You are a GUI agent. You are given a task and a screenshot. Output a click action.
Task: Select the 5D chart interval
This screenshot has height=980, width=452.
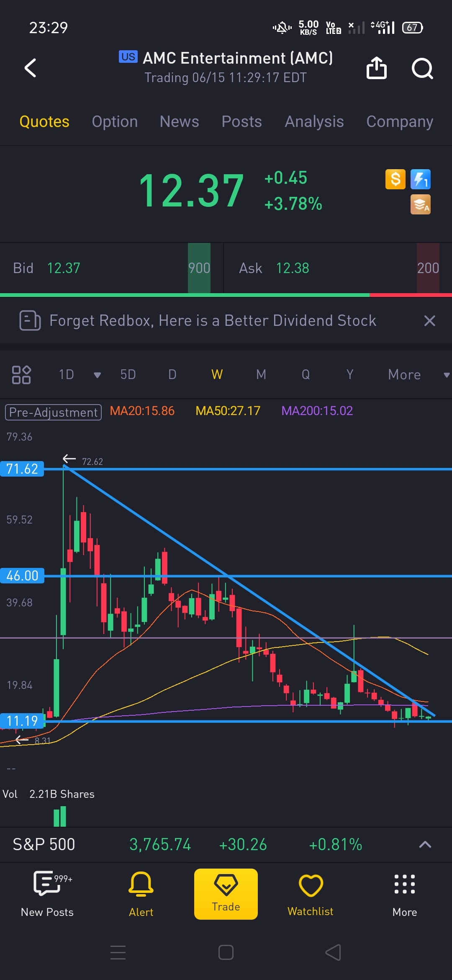pos(128,374)
